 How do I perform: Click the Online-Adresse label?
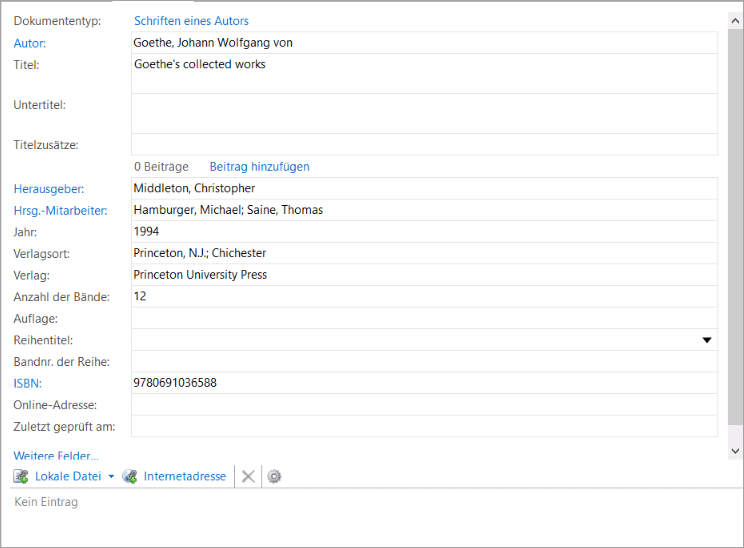pyautogui.click(x=55, y=405)
